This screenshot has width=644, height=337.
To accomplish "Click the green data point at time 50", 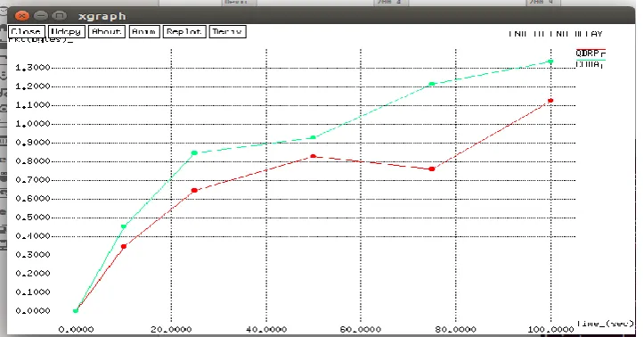I will tap(313, 137).
